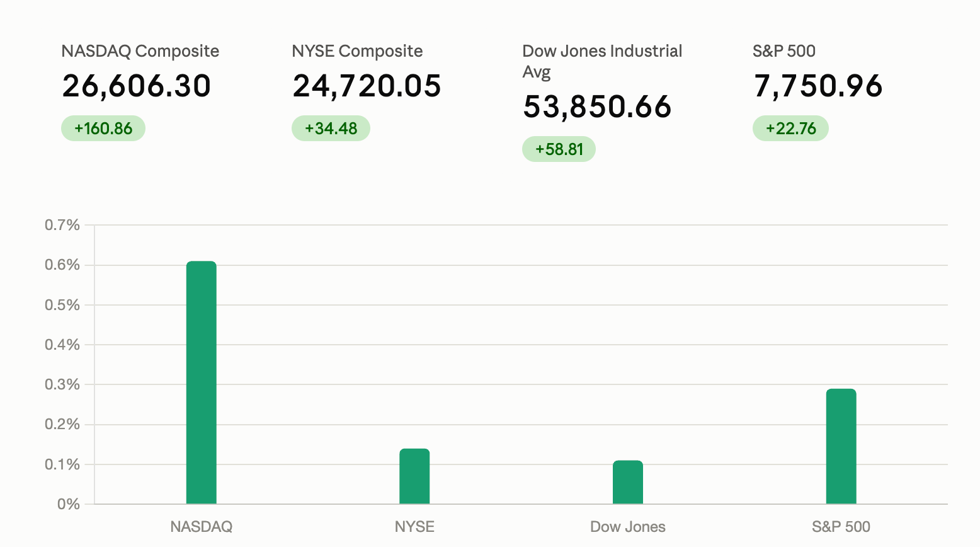This screenshot has height=547, width=980.
Task: Click the 0.6% y-axis label
Action: 62,265
